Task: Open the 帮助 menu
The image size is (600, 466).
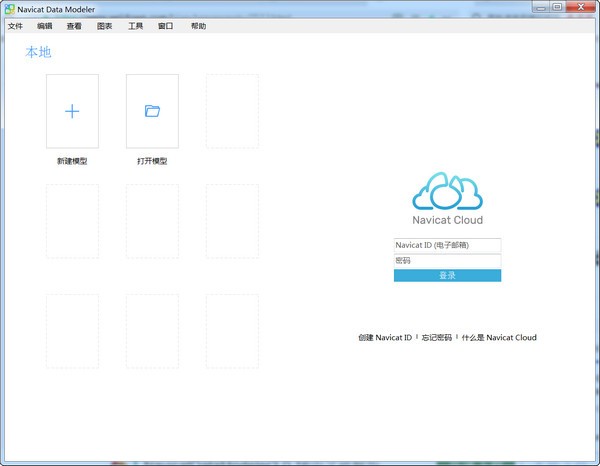Action: tap(198, 26)
